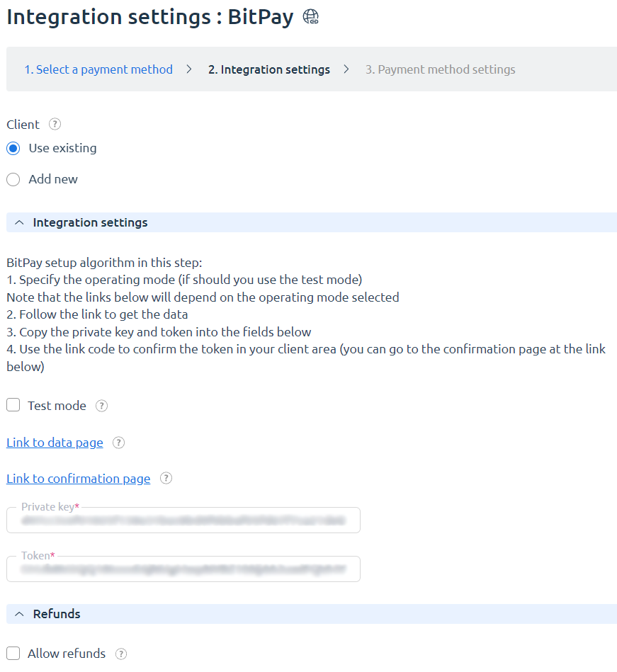Click breadcrumb arrow after Select a payment method

tap(189, 69)
